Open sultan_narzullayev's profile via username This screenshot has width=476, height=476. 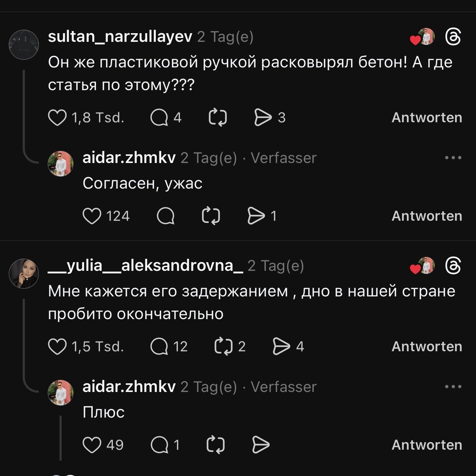pos(120,37)
